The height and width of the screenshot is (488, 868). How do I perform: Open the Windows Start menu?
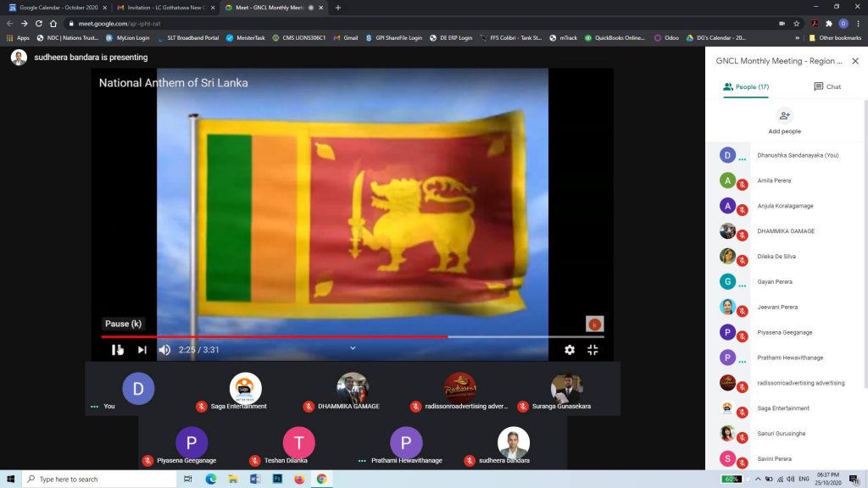(10, 480)
